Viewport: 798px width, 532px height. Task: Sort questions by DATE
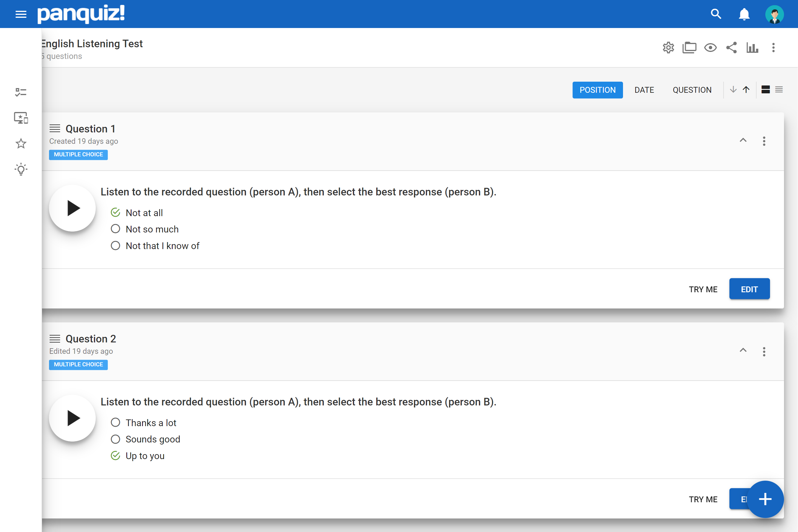pos(644,90)
